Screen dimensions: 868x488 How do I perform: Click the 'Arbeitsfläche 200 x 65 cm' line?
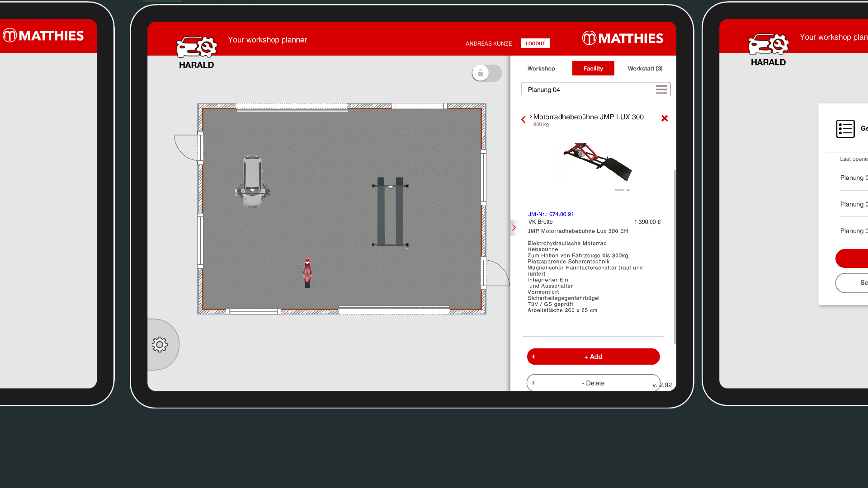pyautogui.click(x=562, y=310)
